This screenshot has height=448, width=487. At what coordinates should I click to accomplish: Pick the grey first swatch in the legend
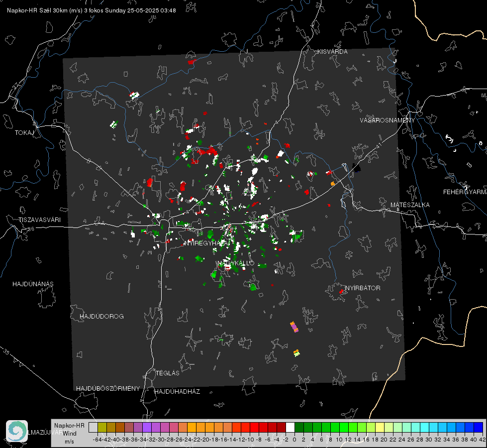[x=93, y=427]
